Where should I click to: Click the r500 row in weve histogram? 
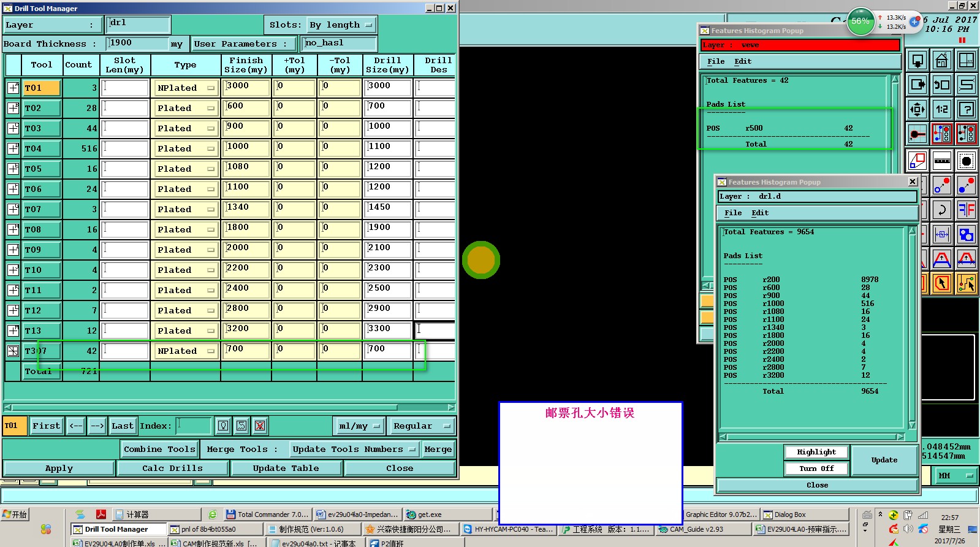click(780, 128)
